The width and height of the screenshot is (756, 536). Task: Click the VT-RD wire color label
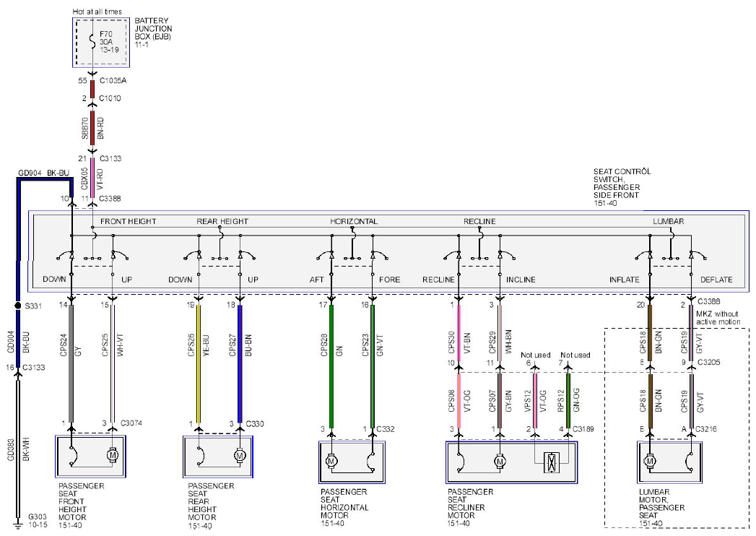100,178
